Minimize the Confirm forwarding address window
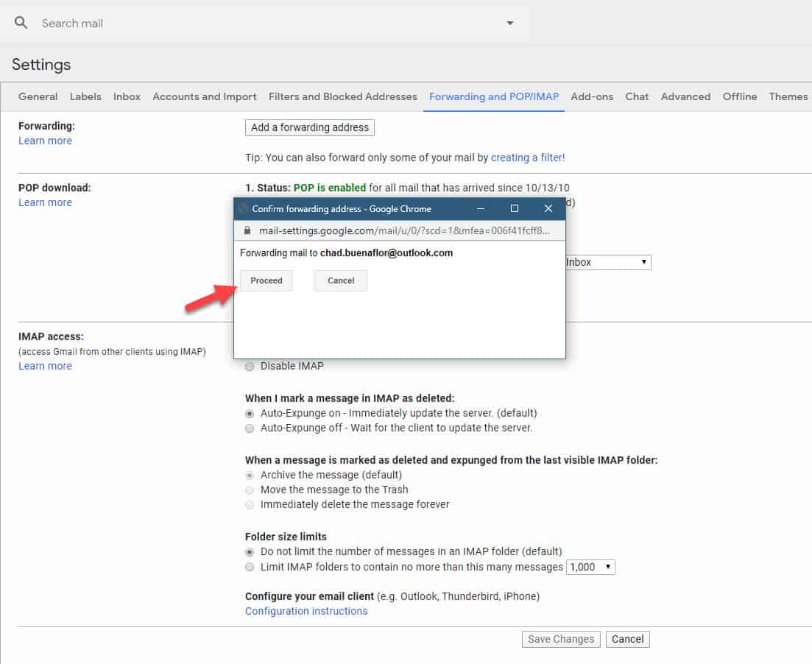 [x=481, y=208]
